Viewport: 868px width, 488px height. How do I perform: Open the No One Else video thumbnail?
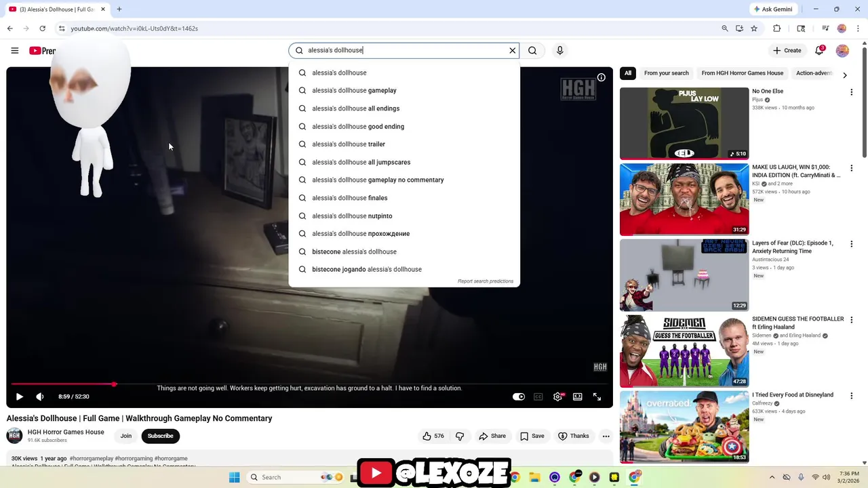[x=684, y=123]
